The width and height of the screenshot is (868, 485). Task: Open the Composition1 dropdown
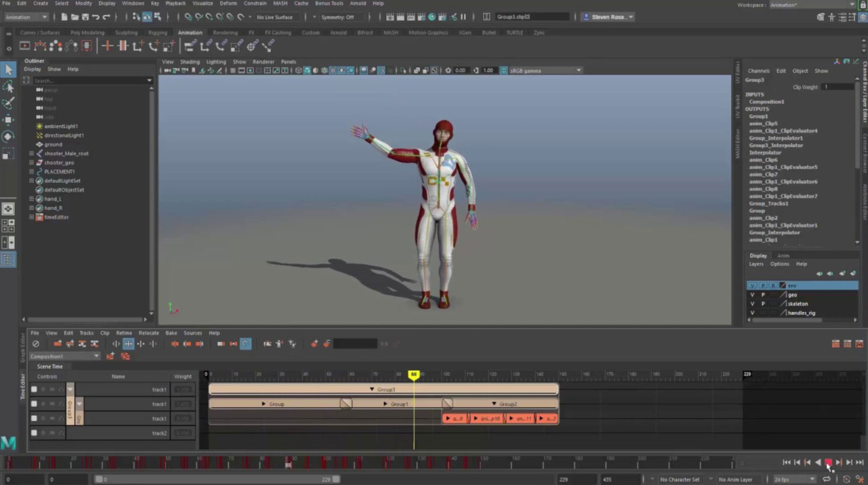(65, 356)
